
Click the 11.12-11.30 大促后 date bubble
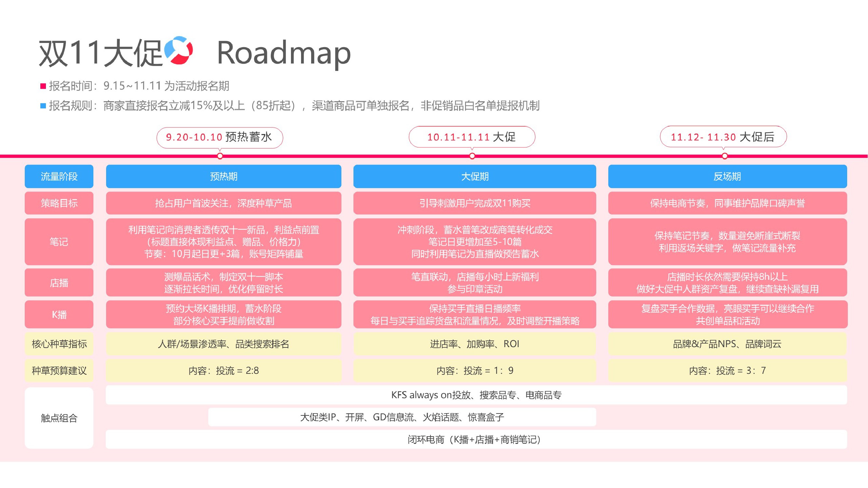click(723, 137)
